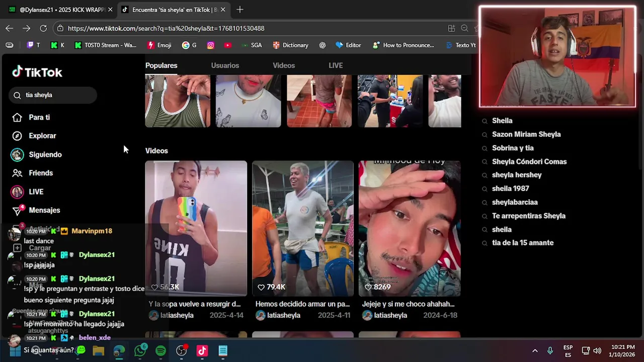Viewport: 644px width, 362px height.
Task: Open the Google bookmark labeled G
Action: (189, 45)
